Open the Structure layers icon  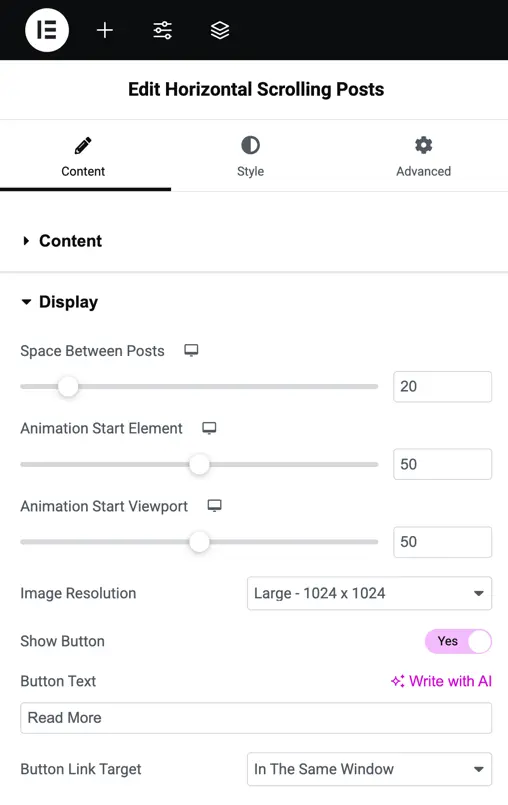click(x=220, y=30)
